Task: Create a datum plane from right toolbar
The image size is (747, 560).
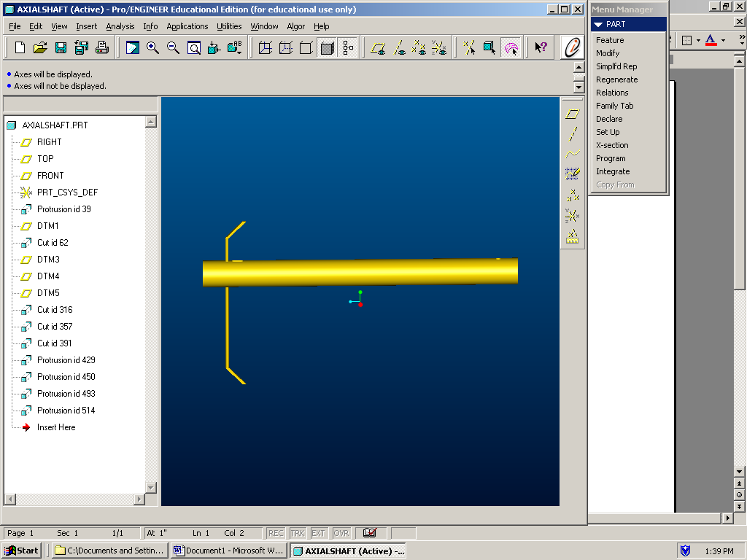Action: coord(572,114)
